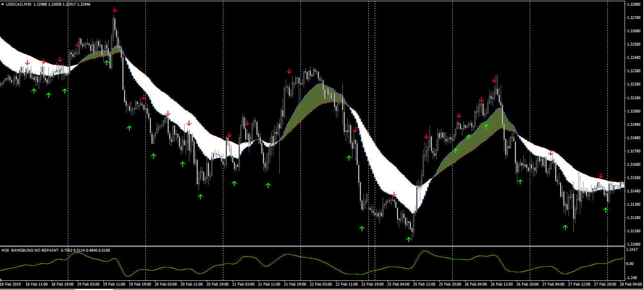The height and width of the screenshot is (290, 644).
Task: Click the 1.32780 price axis label
Action: pyautogui.click(x=633, y=18)
